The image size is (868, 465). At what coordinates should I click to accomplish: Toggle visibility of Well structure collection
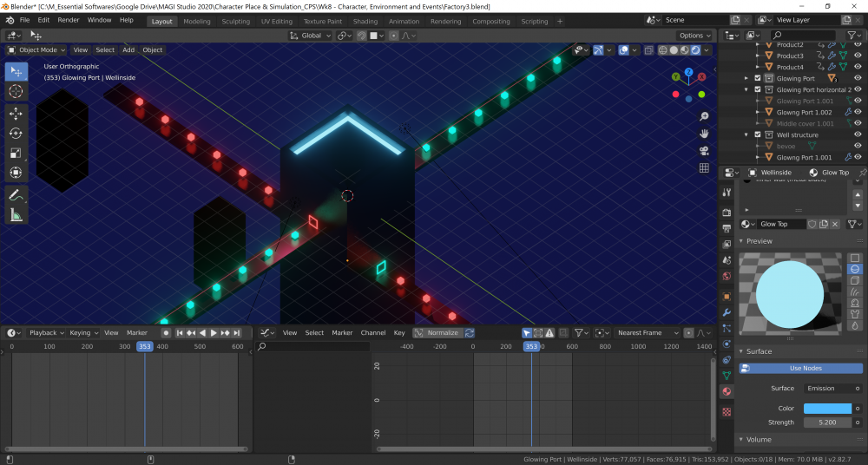tap(858, 134)
